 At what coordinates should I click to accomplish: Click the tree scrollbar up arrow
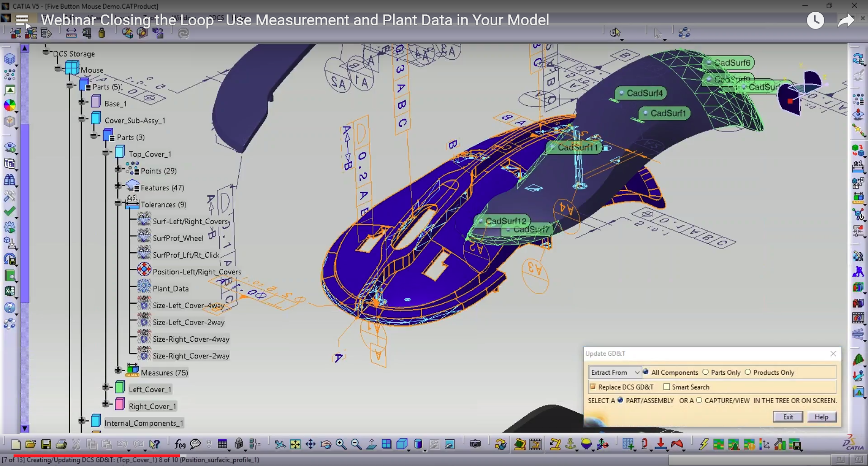[x=25, y=48]
